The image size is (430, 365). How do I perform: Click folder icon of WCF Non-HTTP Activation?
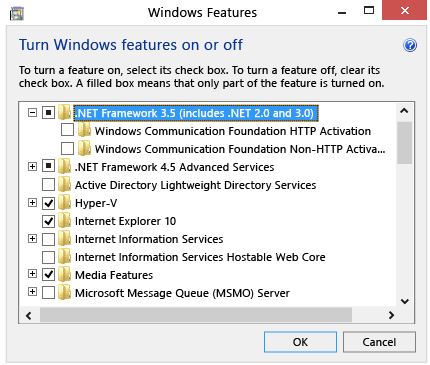(x=84, y=149)
